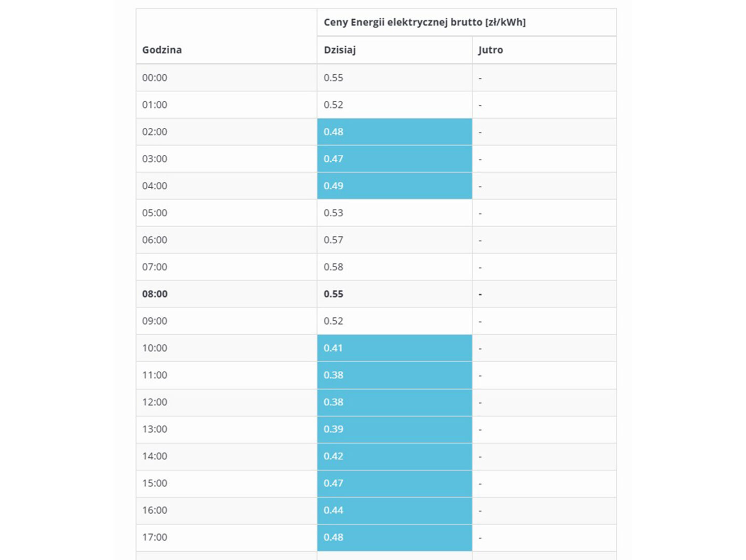
Task: Click the Godzina column header
Action: pos(162,50)
